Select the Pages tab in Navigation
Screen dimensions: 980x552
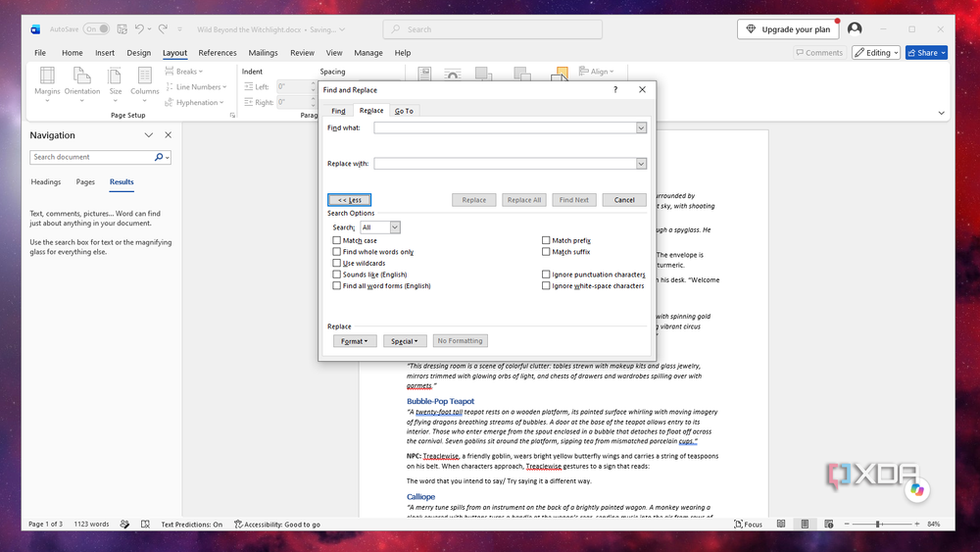tap(85, 182)
